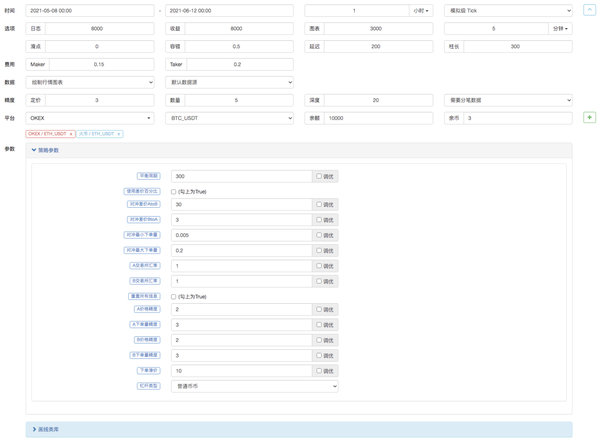Collapse the top settings panel with the up-arrow icon
This screenshot has width=600, height=444.
point(589,10)
